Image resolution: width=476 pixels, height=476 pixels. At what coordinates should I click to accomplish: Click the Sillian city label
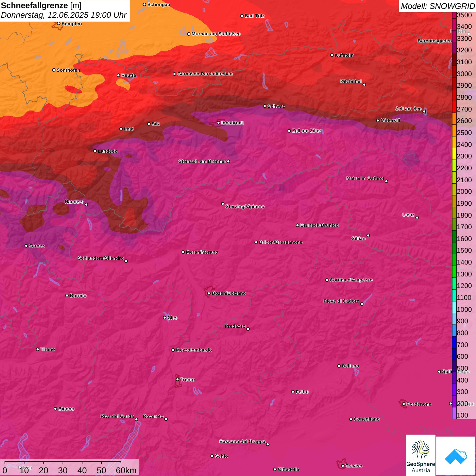click(x=358, y=238)
